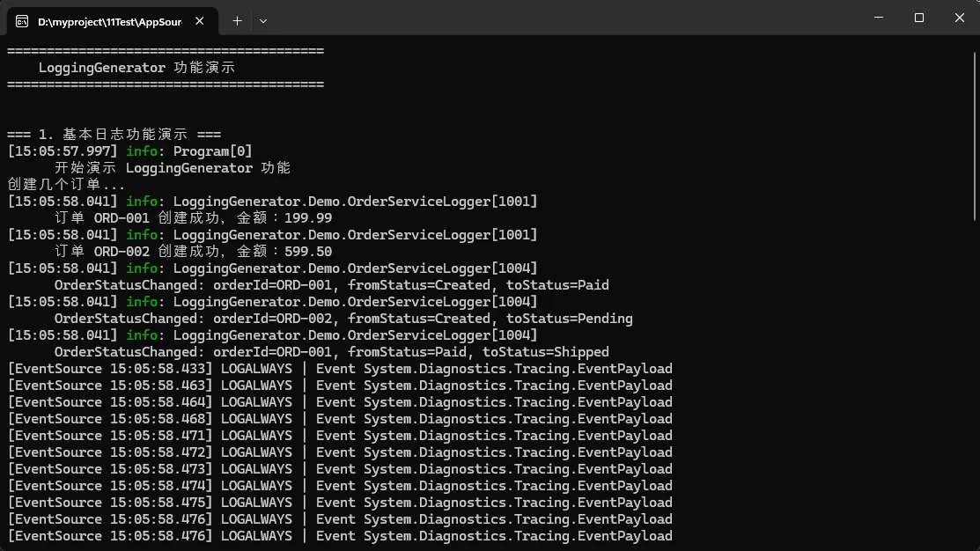Click the ORD-001 order amount 199.99 line
The image size is (980, 551).
click(x=193, y=218)
